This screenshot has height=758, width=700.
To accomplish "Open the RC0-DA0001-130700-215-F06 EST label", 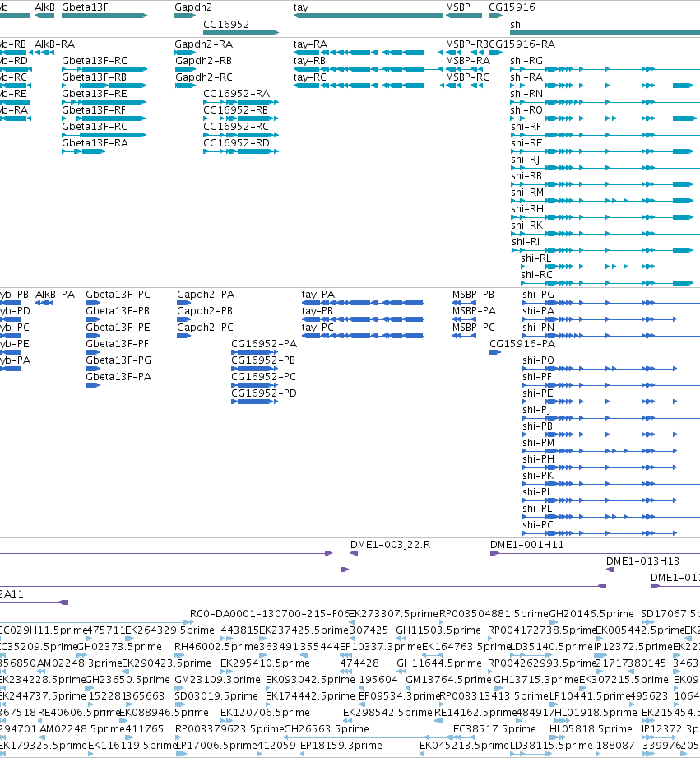I will 270,614.
